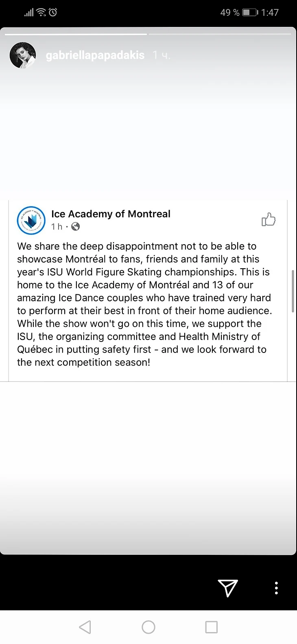
Task: Like the post with thumbs-up icon
Action: pos(269,219)
